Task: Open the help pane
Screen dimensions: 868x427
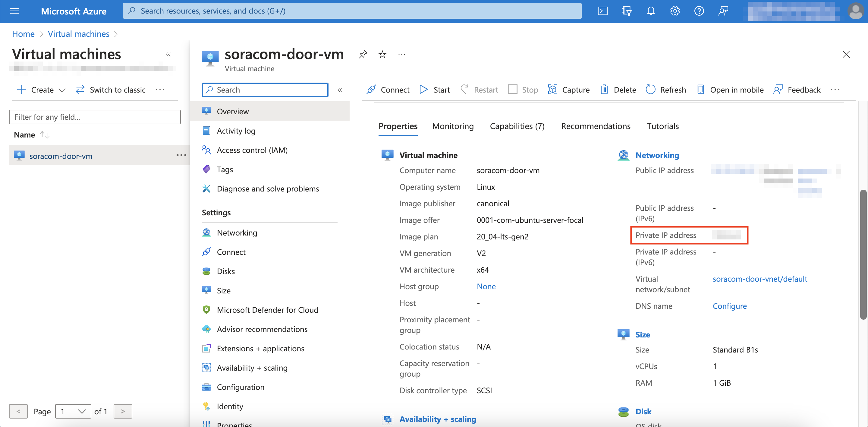Action: point(699,11)
